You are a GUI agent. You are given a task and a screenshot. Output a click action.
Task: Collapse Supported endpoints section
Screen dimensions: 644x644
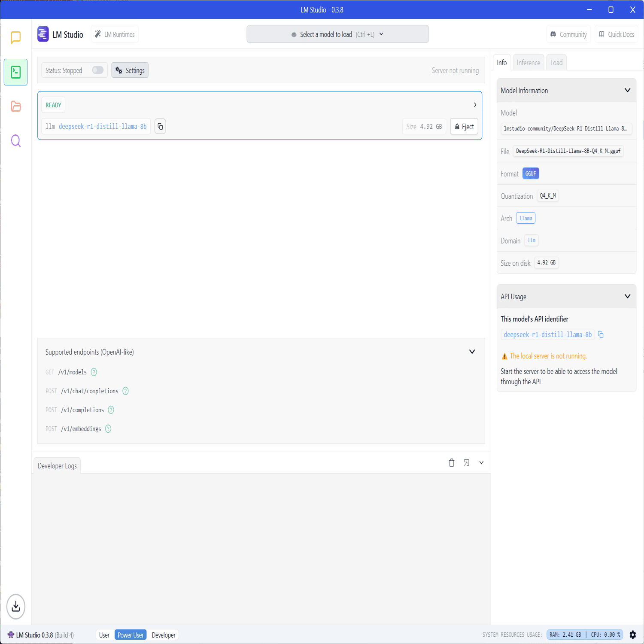tap(472, 352)
